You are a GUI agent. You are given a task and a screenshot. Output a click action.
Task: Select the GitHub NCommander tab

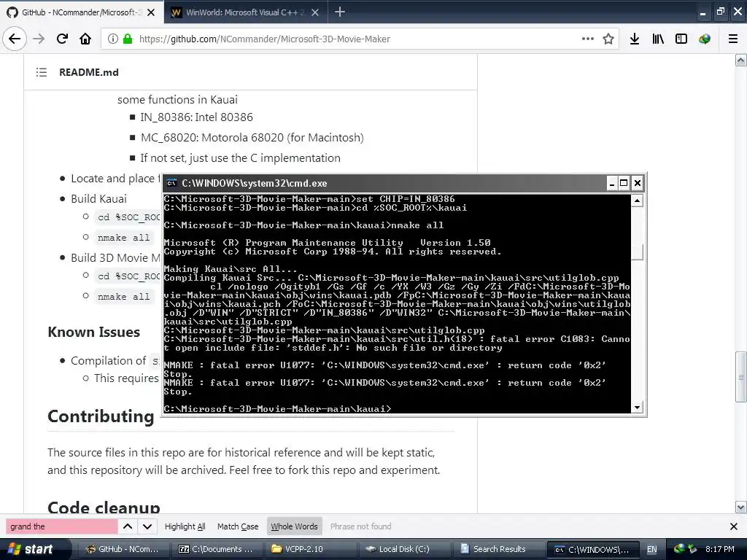pyautogui.click(x=82, y=12)
